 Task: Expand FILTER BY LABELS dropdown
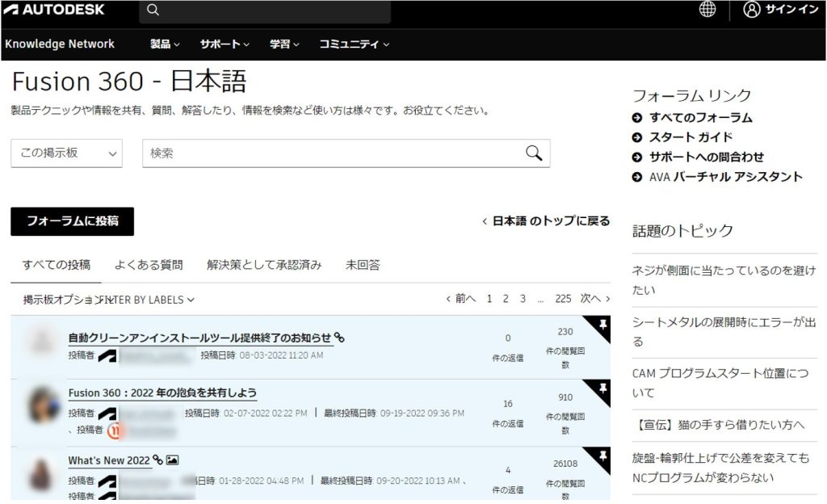coord(147,300)
